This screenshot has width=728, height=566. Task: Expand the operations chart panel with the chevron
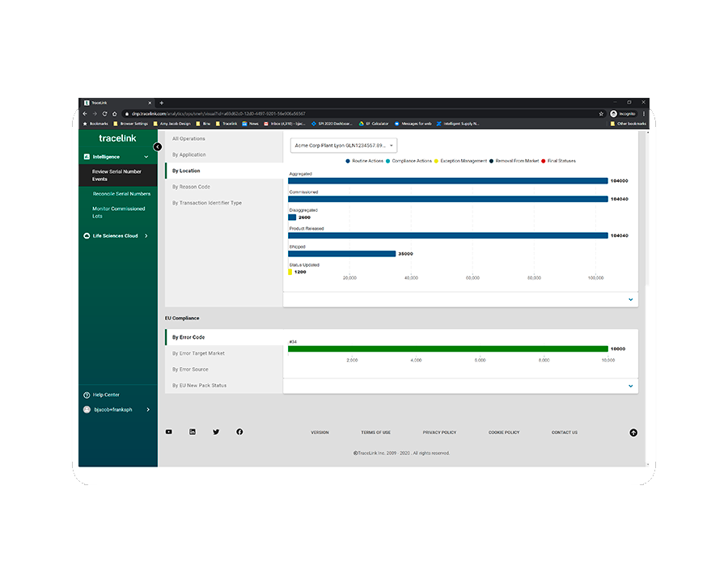click(630, 300)
